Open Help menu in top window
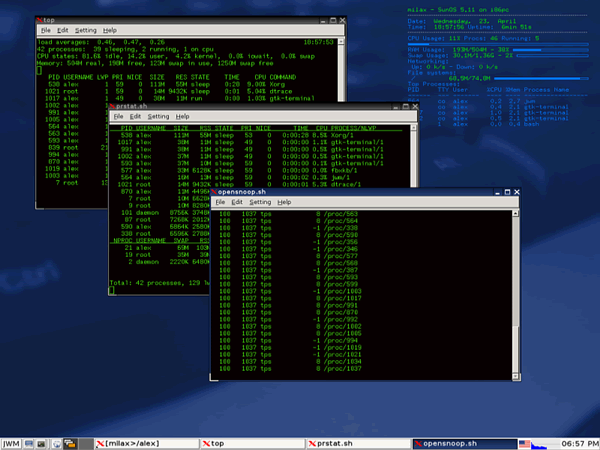The image size is (600, 450). coord(109,30)
